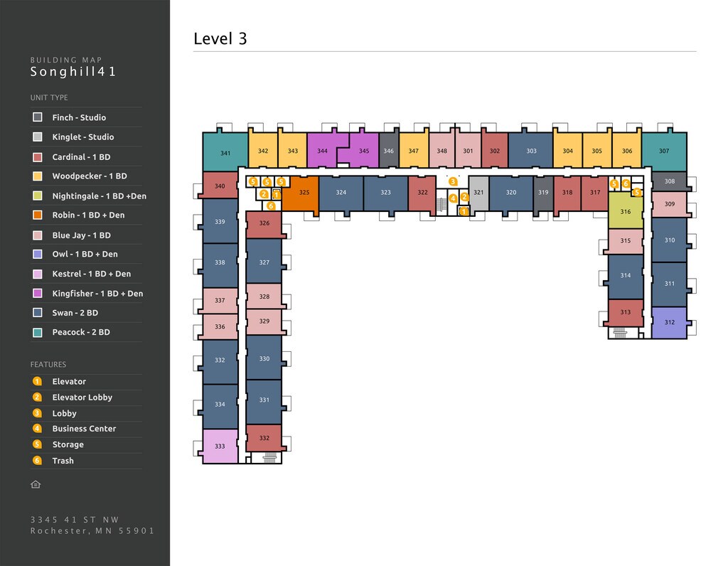Select unit 341 on the floor plan
This screenshot has height=566, width=728.
tap(225, 153)
